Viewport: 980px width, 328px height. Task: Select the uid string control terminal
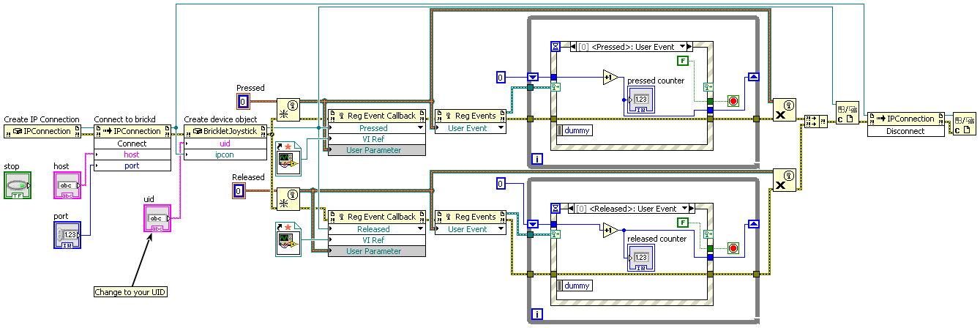pyautogui.click(x=157, y=219)
